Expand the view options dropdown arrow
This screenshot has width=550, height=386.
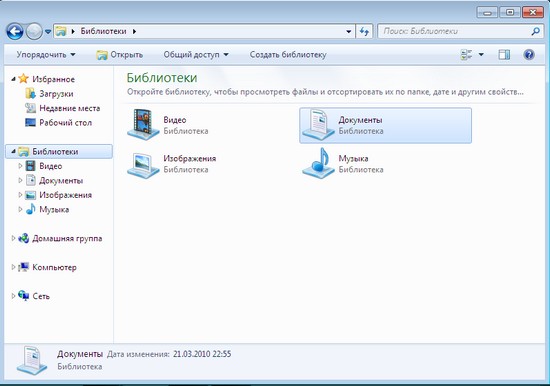coord(481,54)
